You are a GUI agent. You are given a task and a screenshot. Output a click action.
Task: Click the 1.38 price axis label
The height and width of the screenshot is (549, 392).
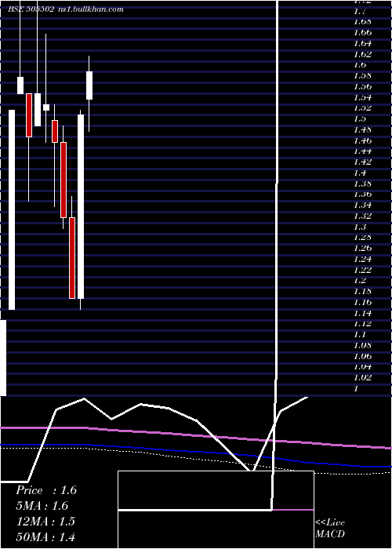[x=362, y=184]
